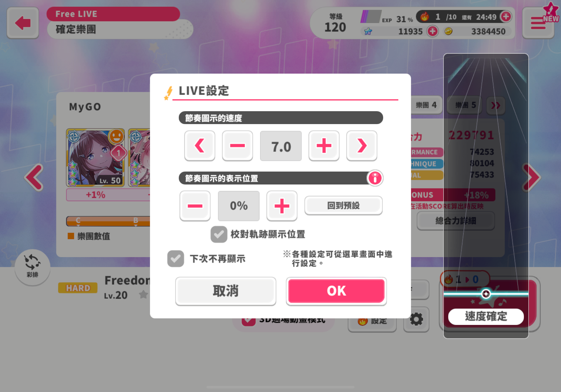Viewport: 561px width, 392px height.
Task: Switch to the 樂團 5 tab
Action: click(465, 105)
